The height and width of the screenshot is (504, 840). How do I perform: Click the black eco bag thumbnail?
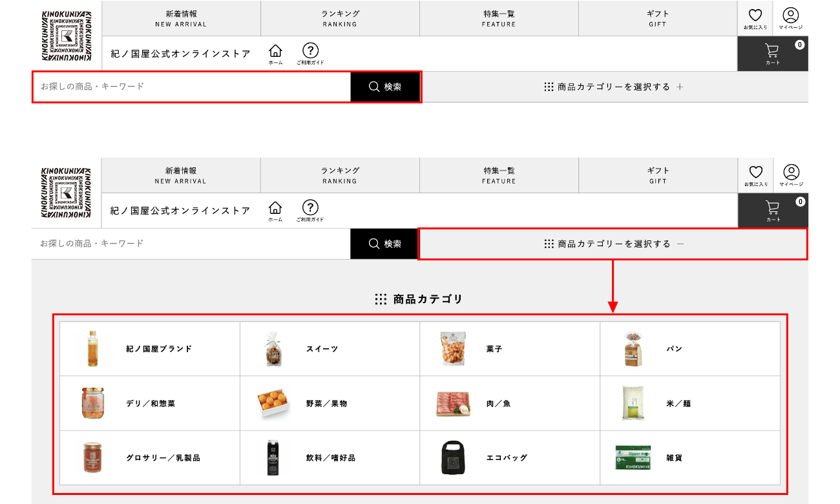point(453,458)
